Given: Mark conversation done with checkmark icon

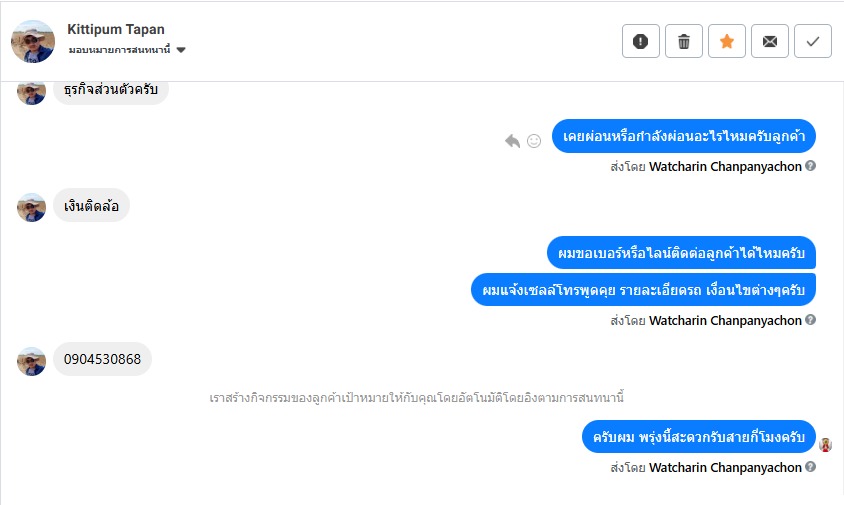Looking at the screenshot, I should [813, 41].
